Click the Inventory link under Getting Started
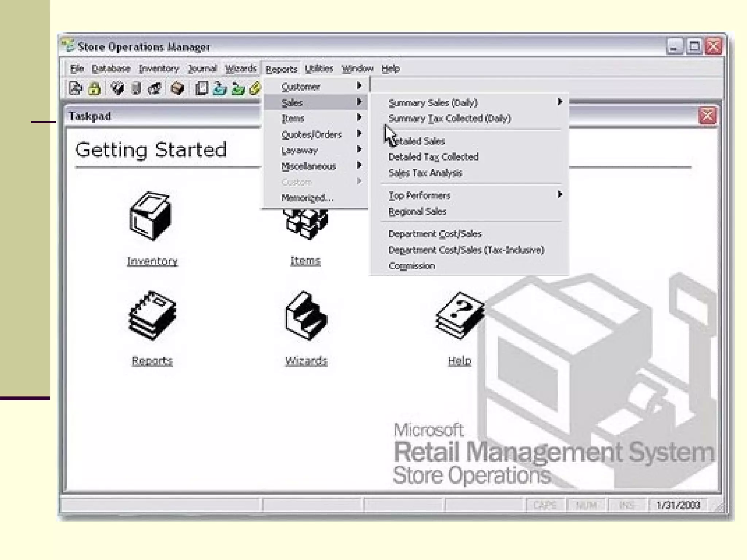747x560 pixels. (152, 261)
